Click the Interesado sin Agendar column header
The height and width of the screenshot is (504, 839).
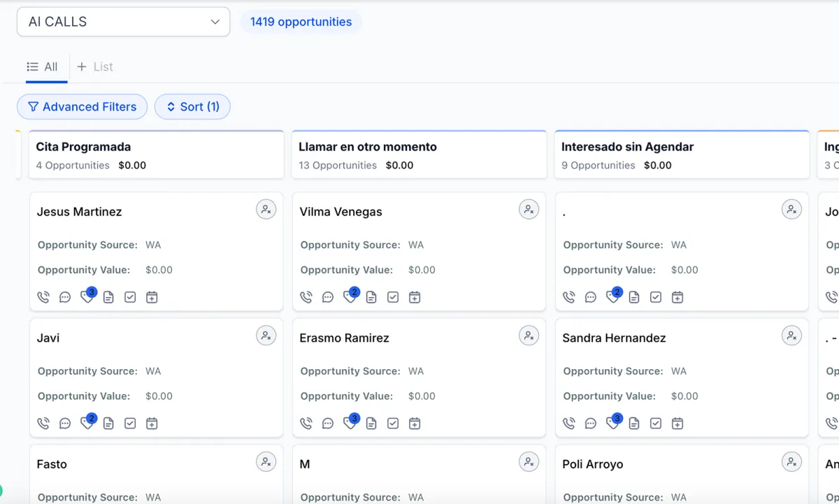point(627,147)
